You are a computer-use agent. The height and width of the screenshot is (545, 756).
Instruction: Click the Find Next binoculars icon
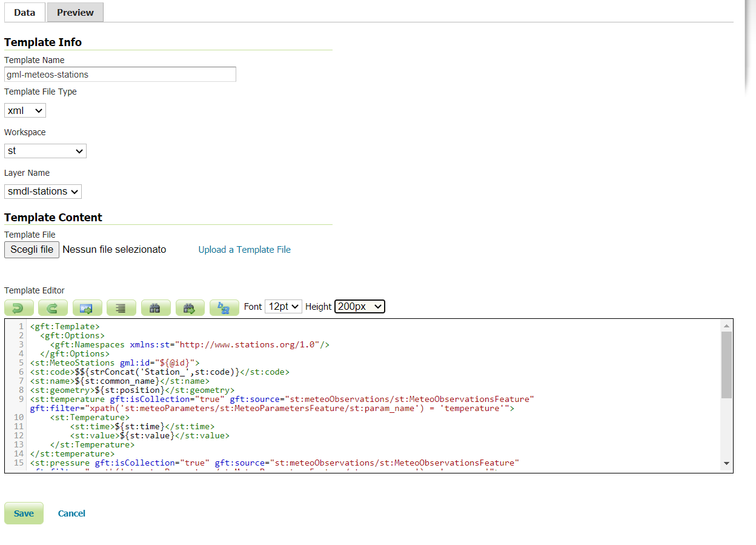(x=190, y=307)
